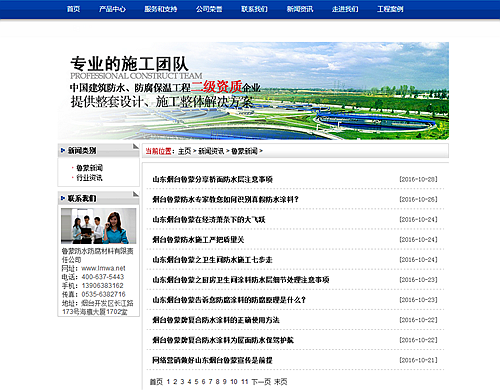The width and height of the screenshot is (500, 390).
Task: Go to 新闻资讯 in the breadcrumb trail
Action: pyautogui.click(x=211, y=151)
